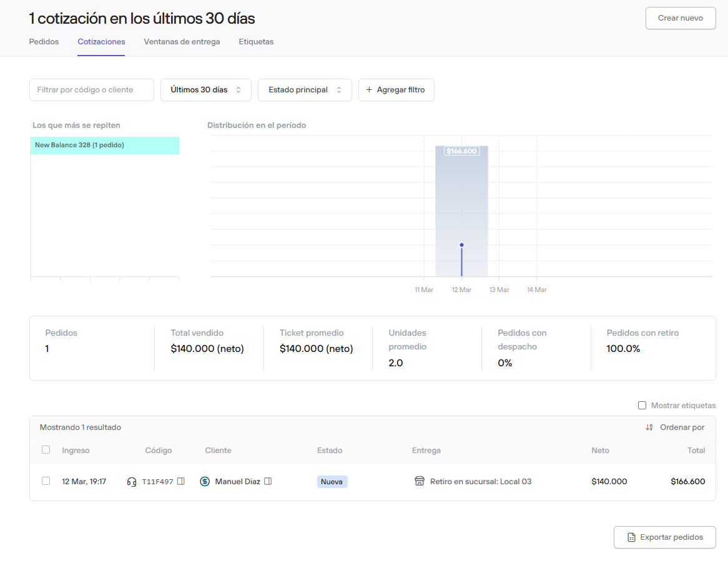The image size is (728, 561).
Task: Click the Nueva status badge
Action: click(x=332, y=482)
